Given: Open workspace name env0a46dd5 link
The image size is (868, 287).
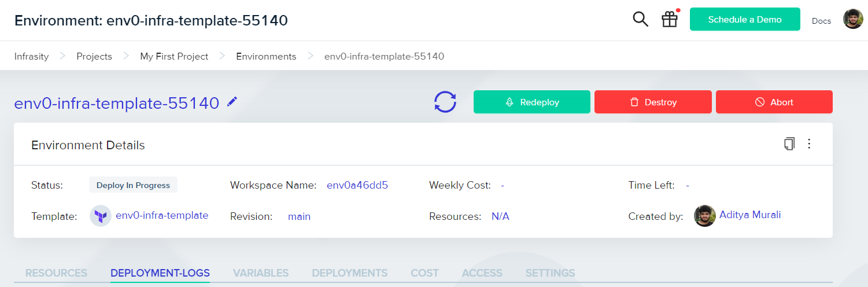Looking at the screenshot, I should (357, 185).
